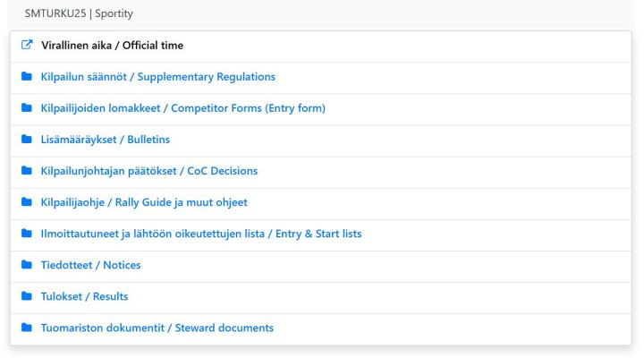Screen dimensions: 644x358
Task: Open Kilpailunjohtajan päätökset / CoC Decisions
Action: tap(149, 171)
